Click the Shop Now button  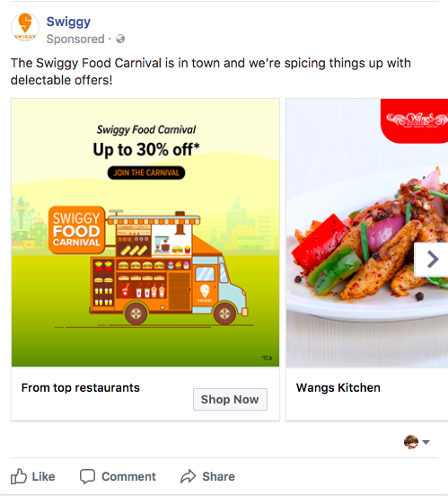point(230,400)
